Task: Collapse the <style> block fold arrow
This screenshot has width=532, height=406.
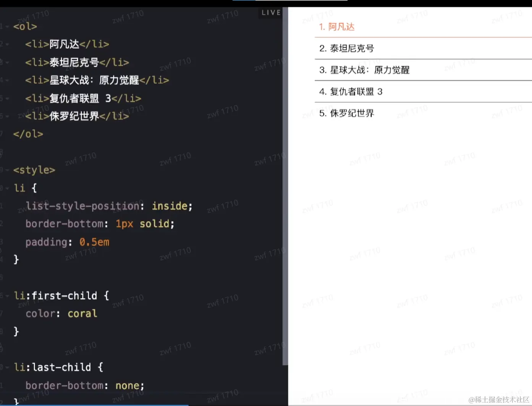Action: [x=7, y=170]
